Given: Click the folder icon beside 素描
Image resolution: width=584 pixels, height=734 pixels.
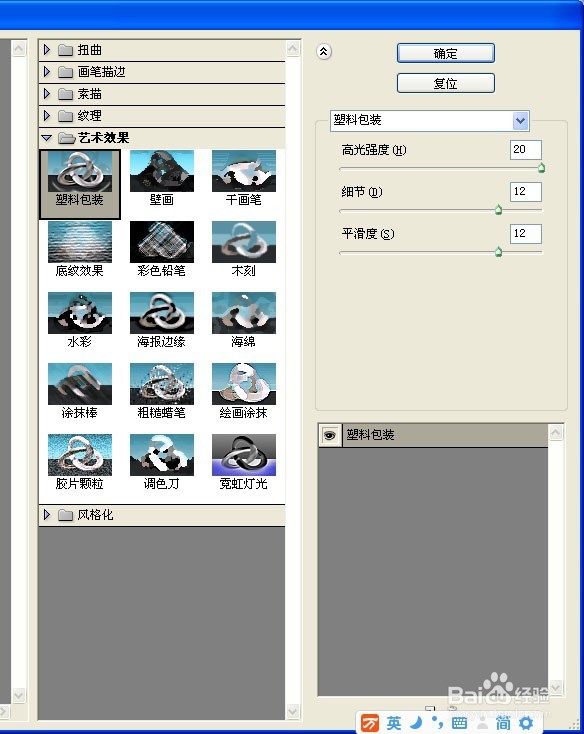Looking at the screenshot, I should [x=66, y=94].
